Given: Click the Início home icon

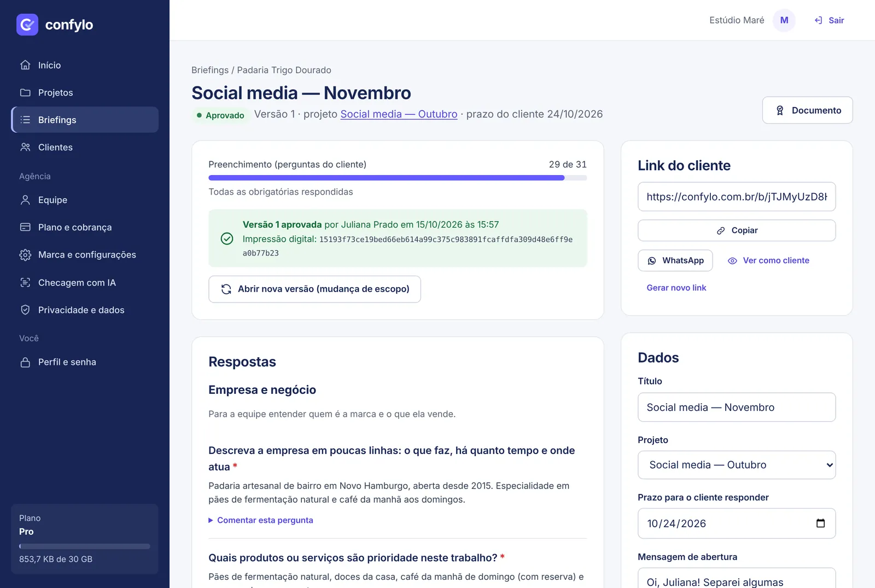Looking at the screenshot, I should (x=25, y=65).
